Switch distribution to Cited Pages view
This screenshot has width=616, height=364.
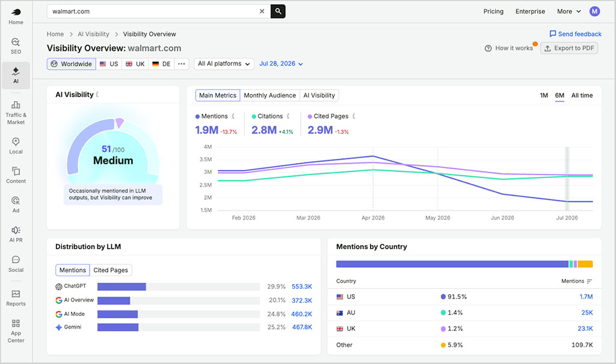[111, 270]
